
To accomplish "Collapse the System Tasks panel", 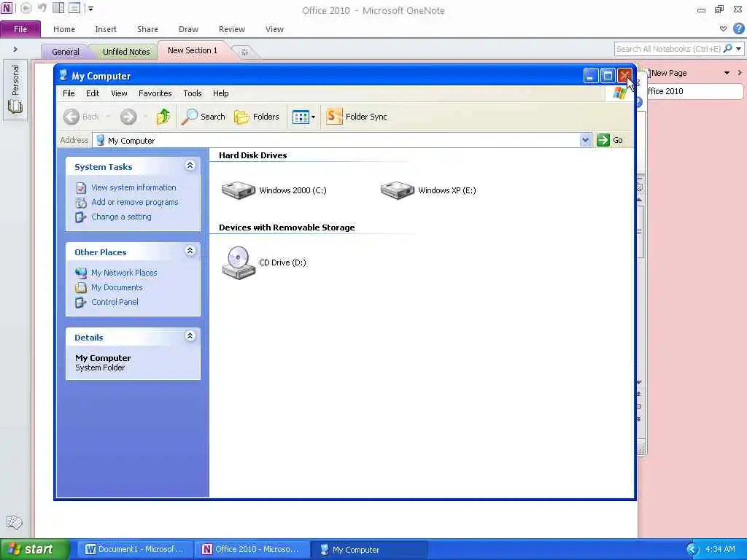I will [x=190, y=166].
